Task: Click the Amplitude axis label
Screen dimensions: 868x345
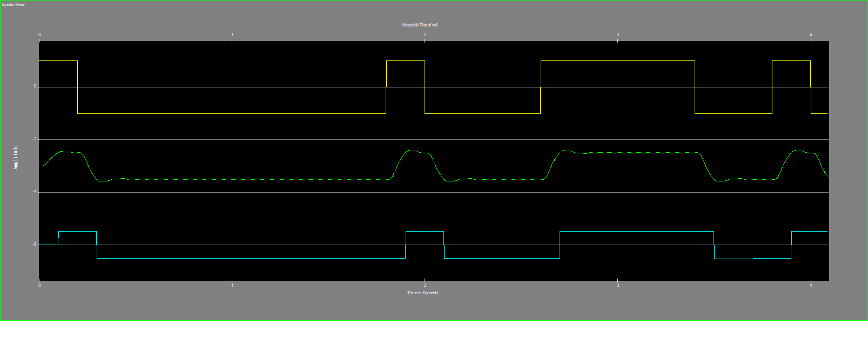Action: [x=16, y=157]
